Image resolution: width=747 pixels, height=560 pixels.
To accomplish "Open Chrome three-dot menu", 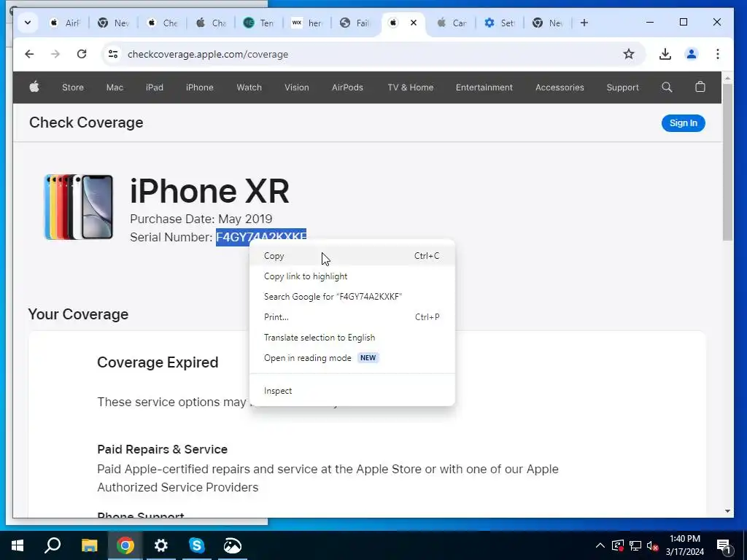I will pos(718,54).
